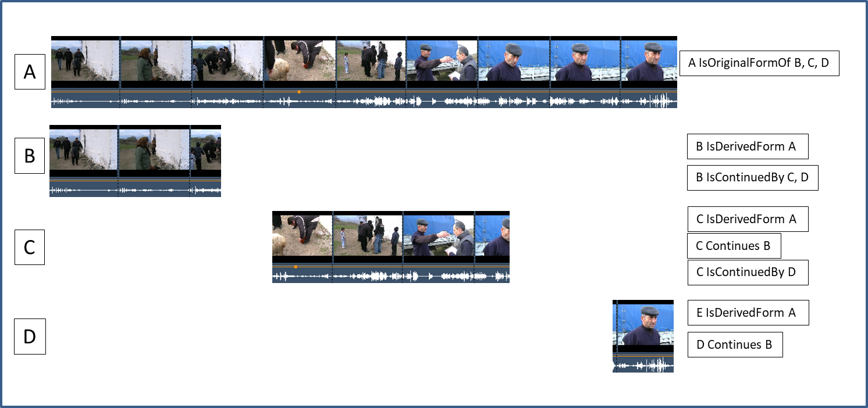868x408 pixels.
Task: Click the label box B
Action: [x=30, y=157]
